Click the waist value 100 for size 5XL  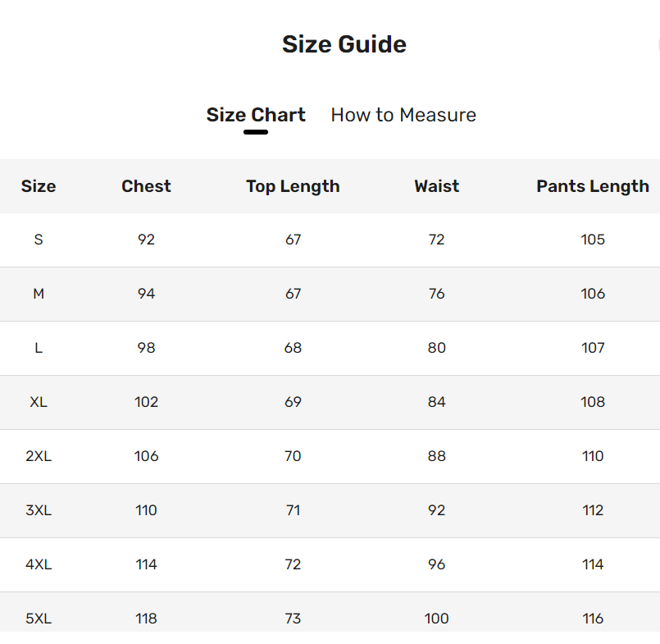coord(436,619)
